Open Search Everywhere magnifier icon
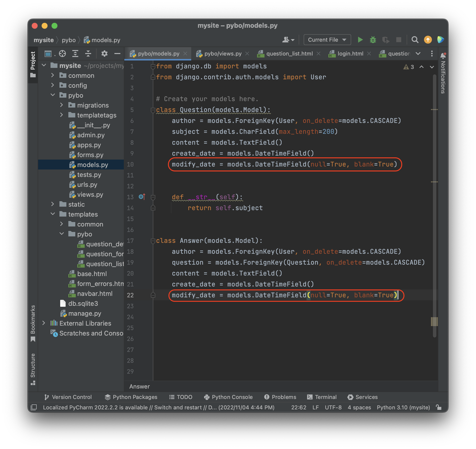This screenshot has width=476, height=449. pyautogui.click(x=415, y=40)
